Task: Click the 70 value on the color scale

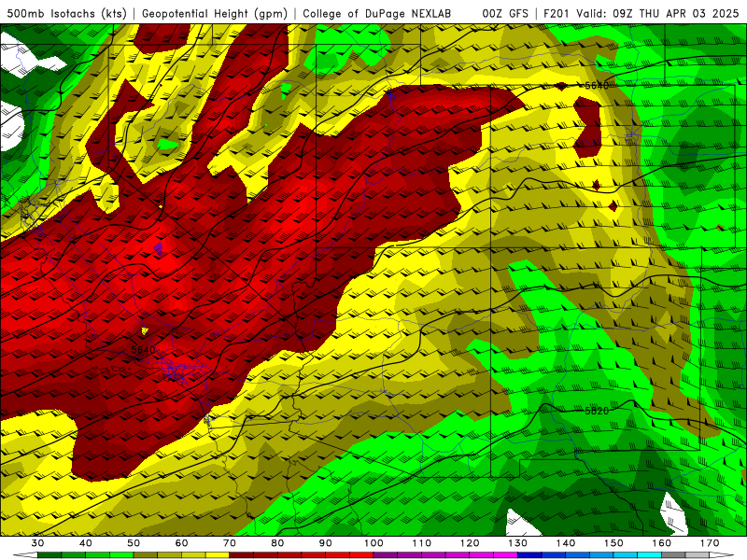Action: (x=230, y=543)
